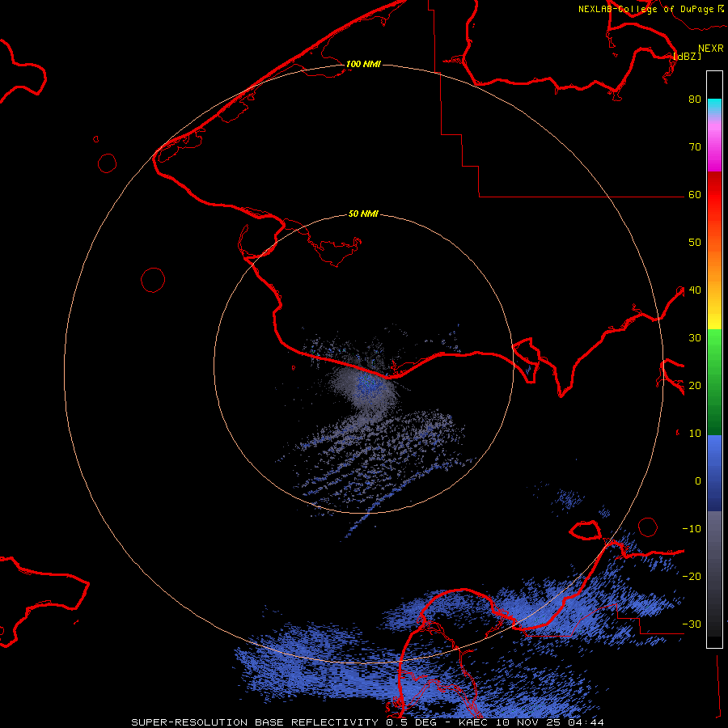Click the 50 value on the dBZ scale
728x728 pixels.
[x=695, y=243]
